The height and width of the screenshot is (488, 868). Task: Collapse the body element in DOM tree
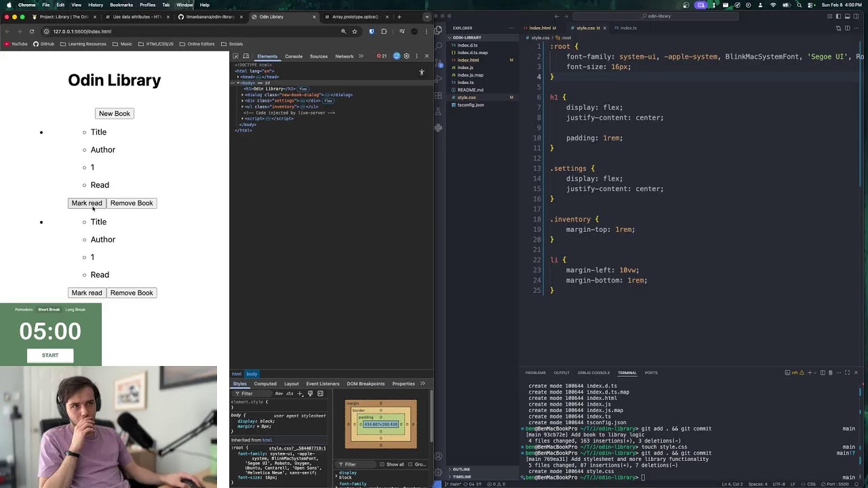click(x=239, y=83)
